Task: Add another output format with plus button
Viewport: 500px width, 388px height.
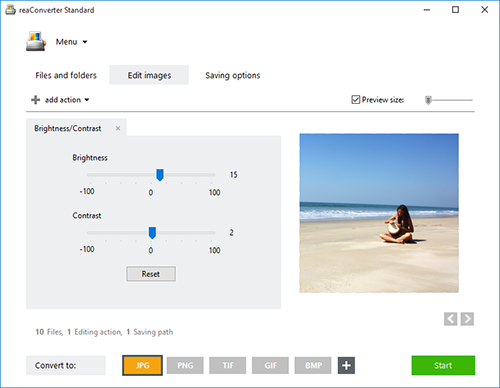Action: (x=346, y=366)
